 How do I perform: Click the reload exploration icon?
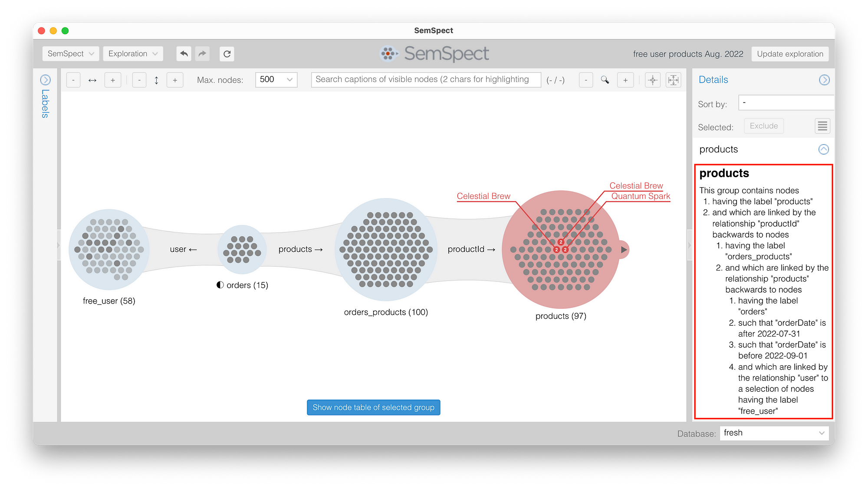[x=227, y=54]
